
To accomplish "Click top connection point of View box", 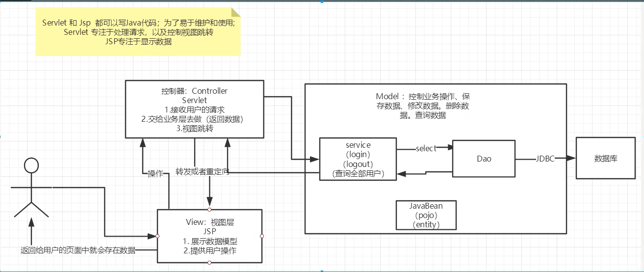I will tap(209, 209).
